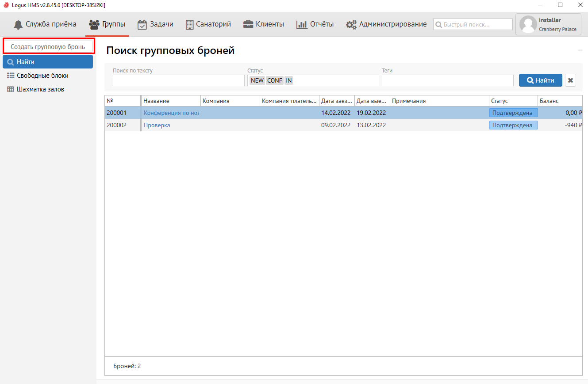The height and width of the screenshot is (384, 588).
Task: Select booking number 200001
Action: pos(116,113)
